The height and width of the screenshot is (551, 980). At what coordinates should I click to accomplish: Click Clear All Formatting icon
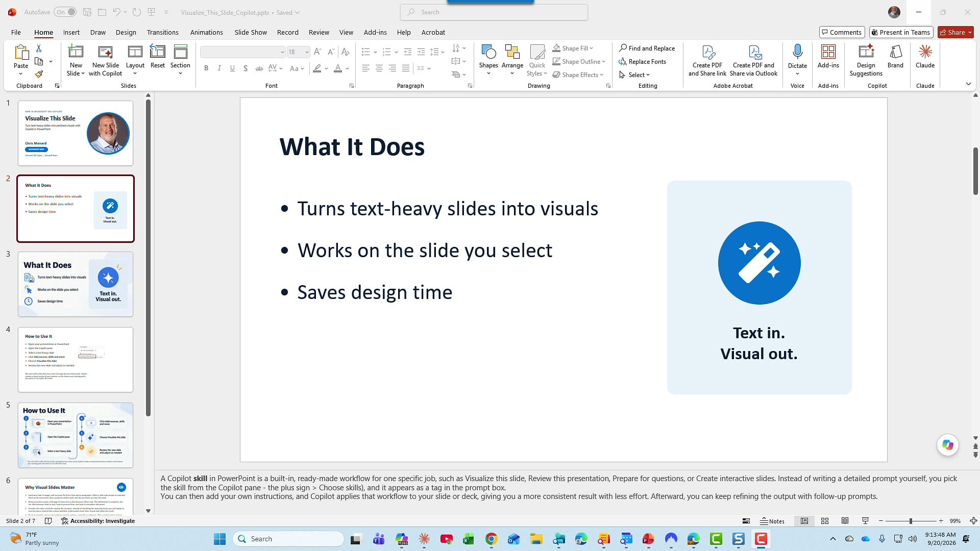coord(346,52)
